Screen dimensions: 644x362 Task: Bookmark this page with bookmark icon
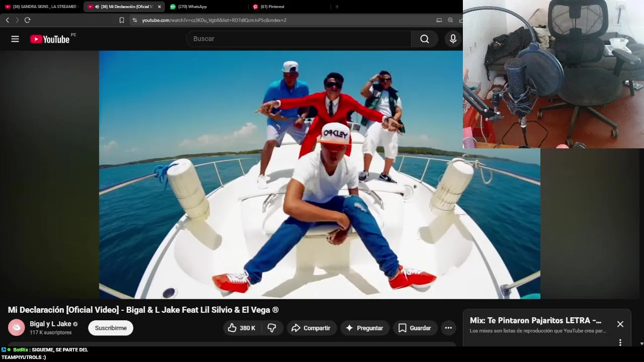tap(122, 20)
